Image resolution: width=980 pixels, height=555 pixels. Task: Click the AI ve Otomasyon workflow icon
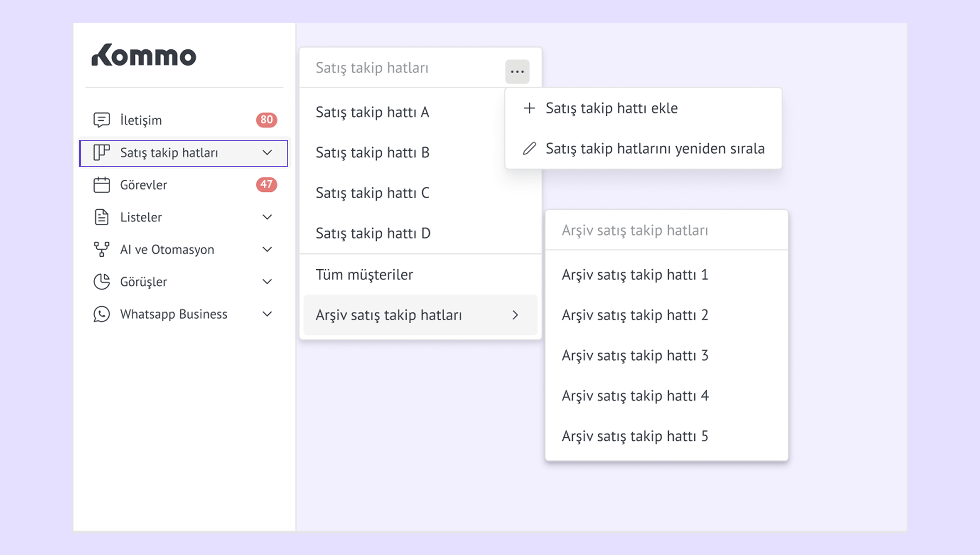click(x=101, y=249)
